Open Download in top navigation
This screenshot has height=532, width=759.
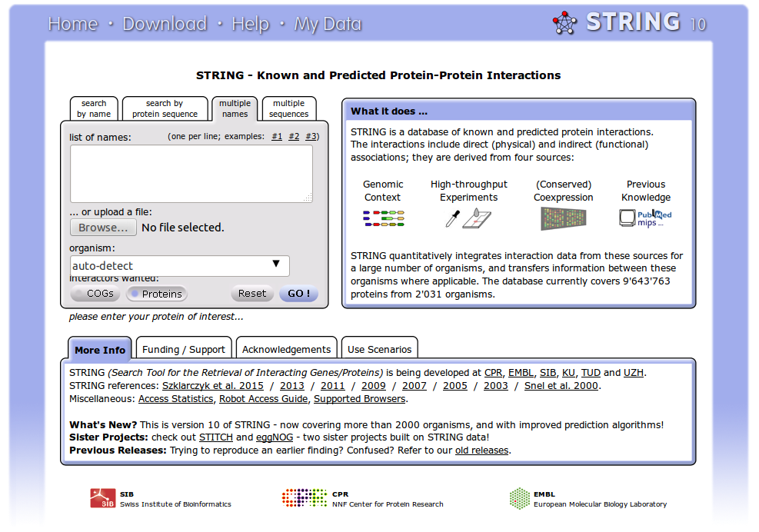coord(165,24)
